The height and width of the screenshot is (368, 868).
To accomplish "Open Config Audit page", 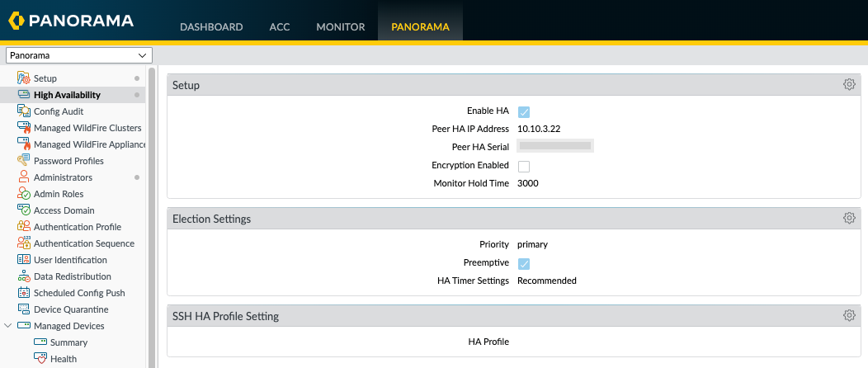I will (58, 111).
